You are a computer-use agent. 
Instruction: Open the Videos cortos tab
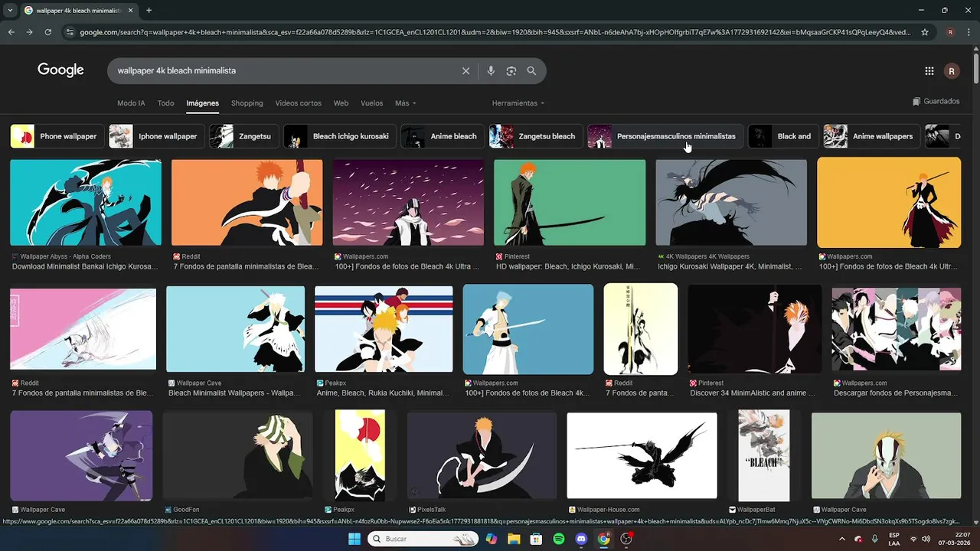[x=298, y=103]
